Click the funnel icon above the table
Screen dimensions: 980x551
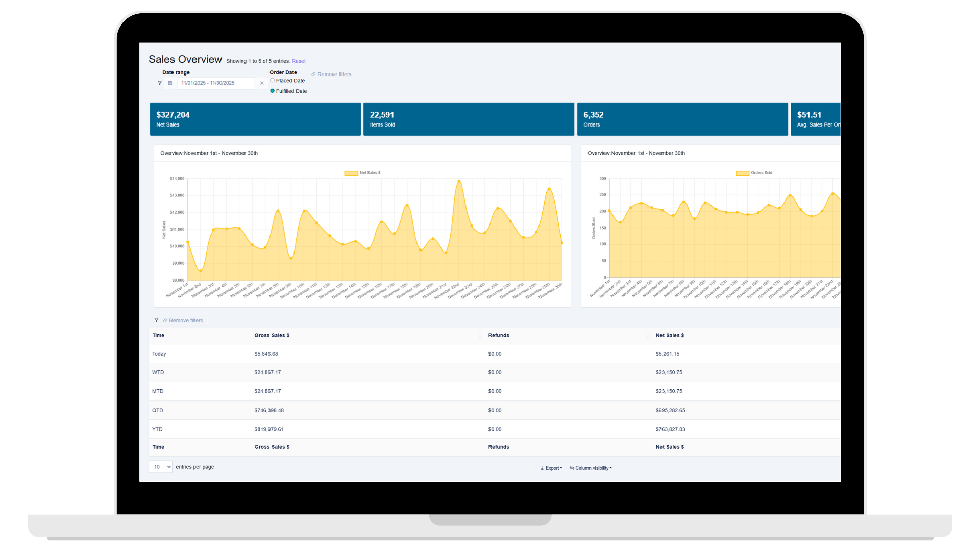[x=156, y=320]
